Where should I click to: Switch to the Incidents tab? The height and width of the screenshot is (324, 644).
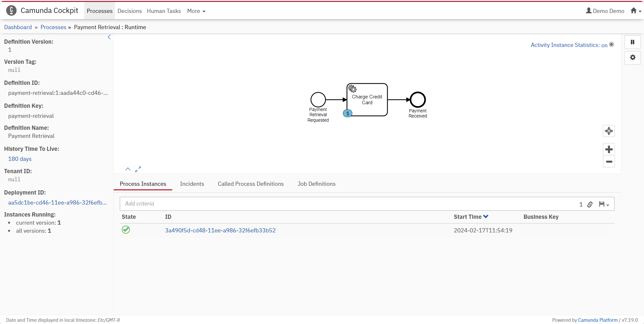192,184
